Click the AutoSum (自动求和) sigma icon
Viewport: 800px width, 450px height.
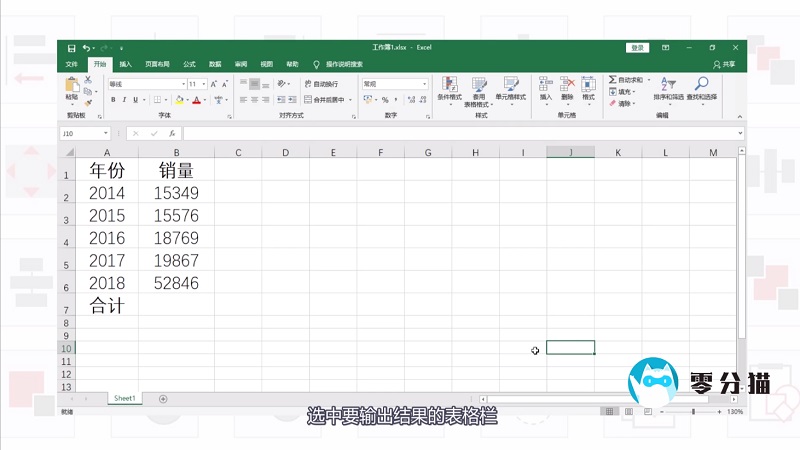click(x=613, y=80)
